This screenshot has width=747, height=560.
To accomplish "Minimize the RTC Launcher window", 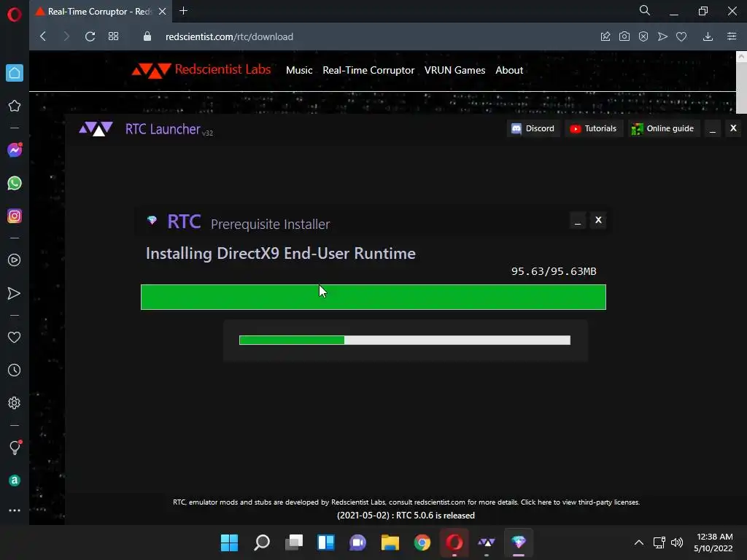I will [713, 128].
